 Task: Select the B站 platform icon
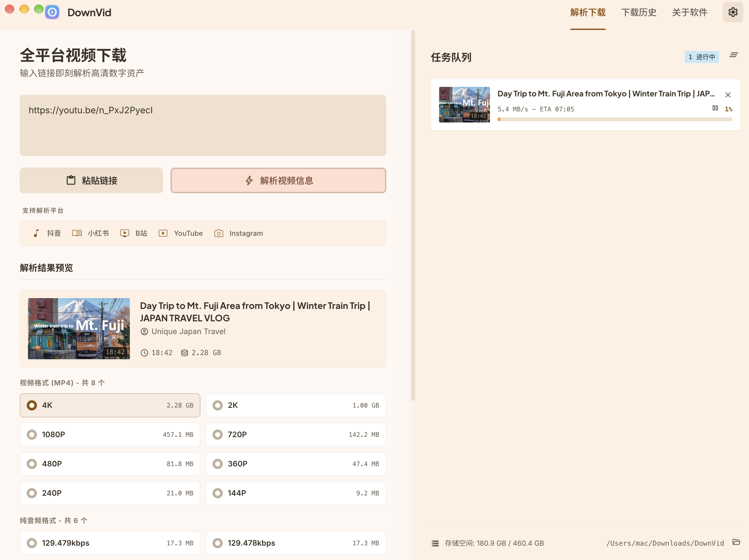pos(125,233)
